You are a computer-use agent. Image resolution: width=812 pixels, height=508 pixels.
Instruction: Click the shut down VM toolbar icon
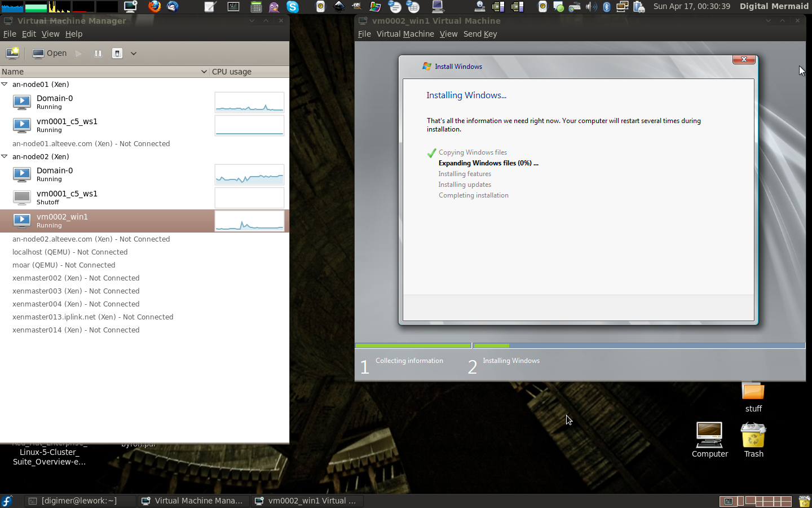tap(117, 53)
